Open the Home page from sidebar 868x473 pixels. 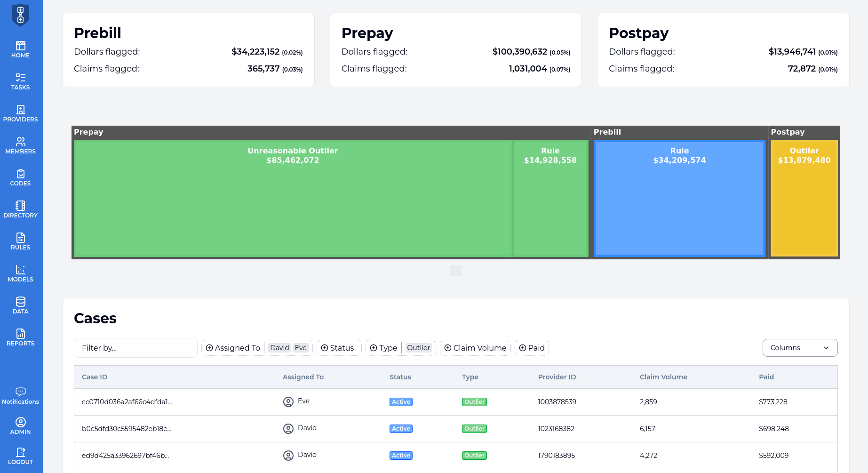tap(20, 49)
